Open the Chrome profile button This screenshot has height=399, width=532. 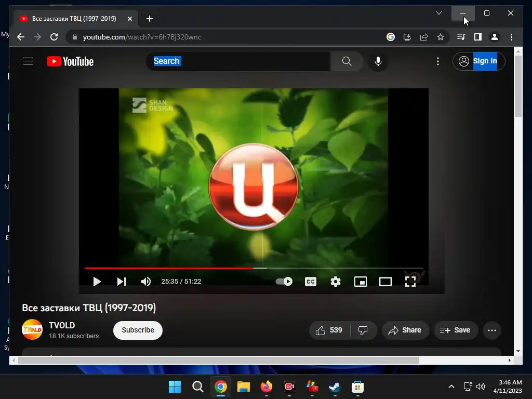coord(495,37)
